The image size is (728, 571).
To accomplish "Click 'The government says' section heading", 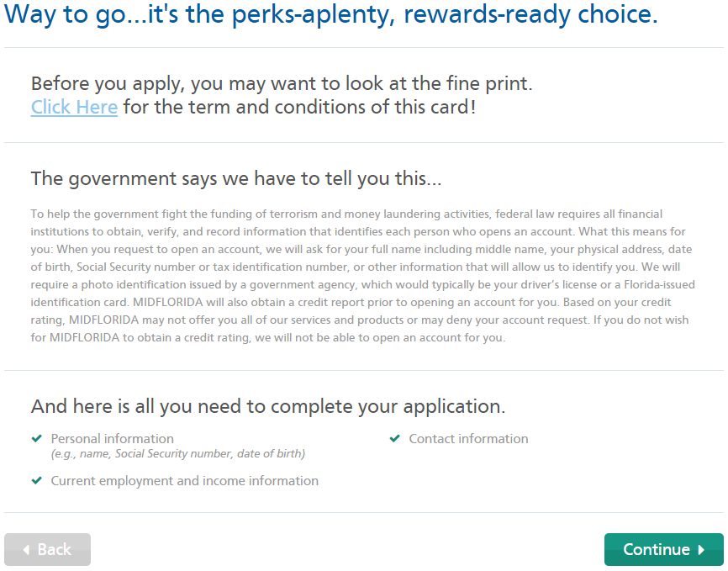I will pos(236,179).
